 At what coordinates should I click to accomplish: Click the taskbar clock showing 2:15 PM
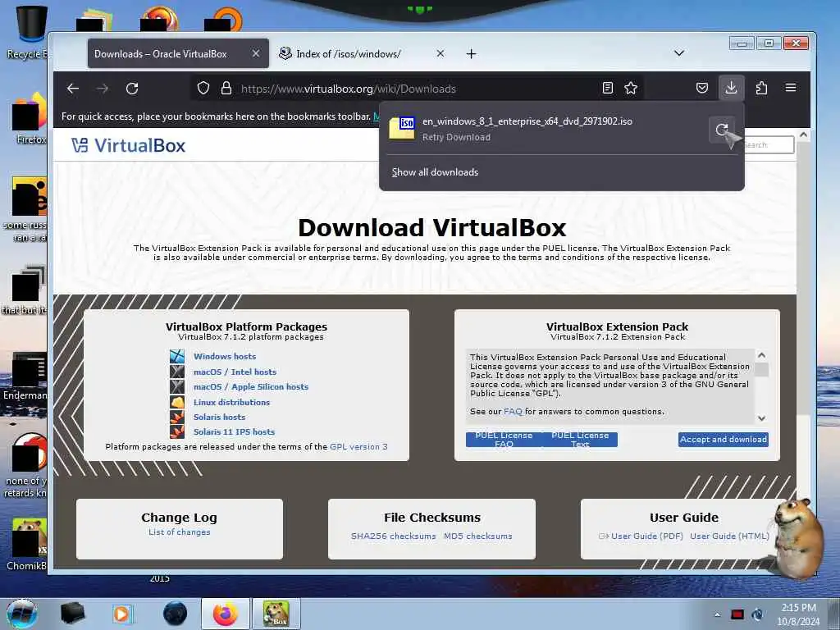pos(798,614)
